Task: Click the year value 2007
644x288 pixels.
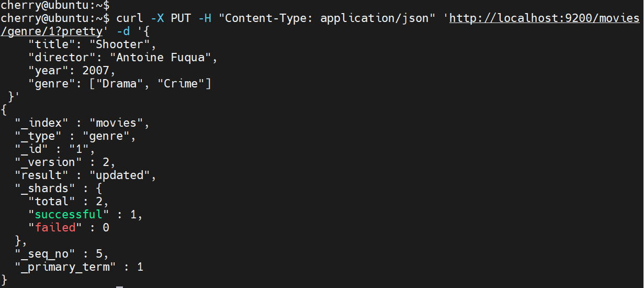Action: [96, 71]
